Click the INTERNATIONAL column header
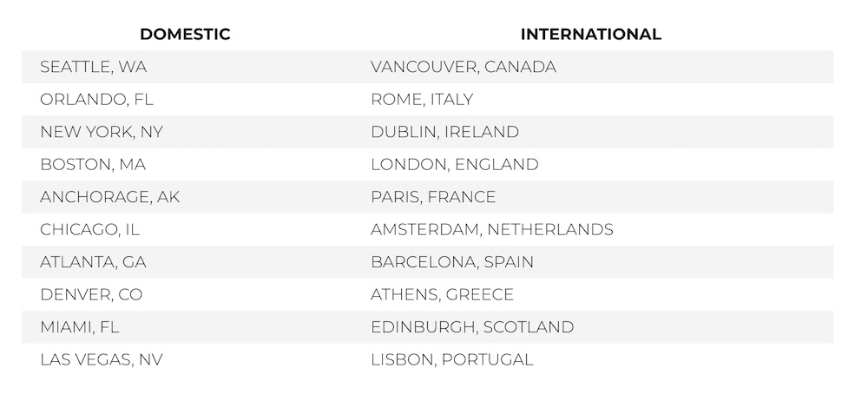This screenshot has height=394, width=868. pos(590,35)
